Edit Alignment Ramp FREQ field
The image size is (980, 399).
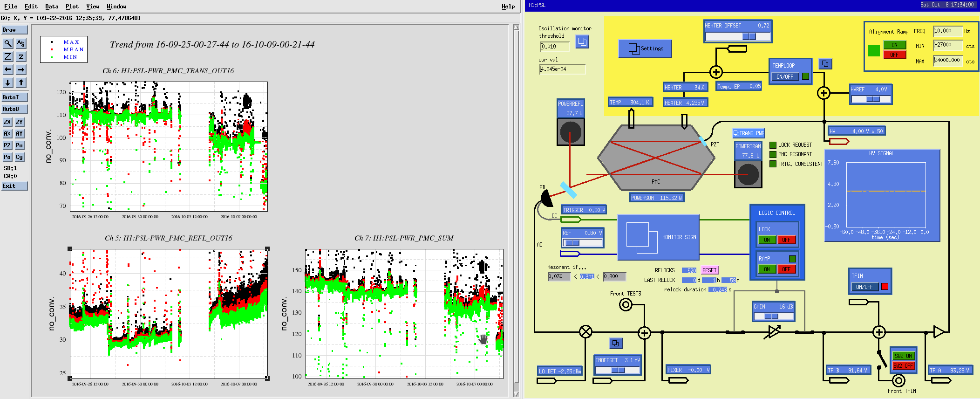pos(948,31)
